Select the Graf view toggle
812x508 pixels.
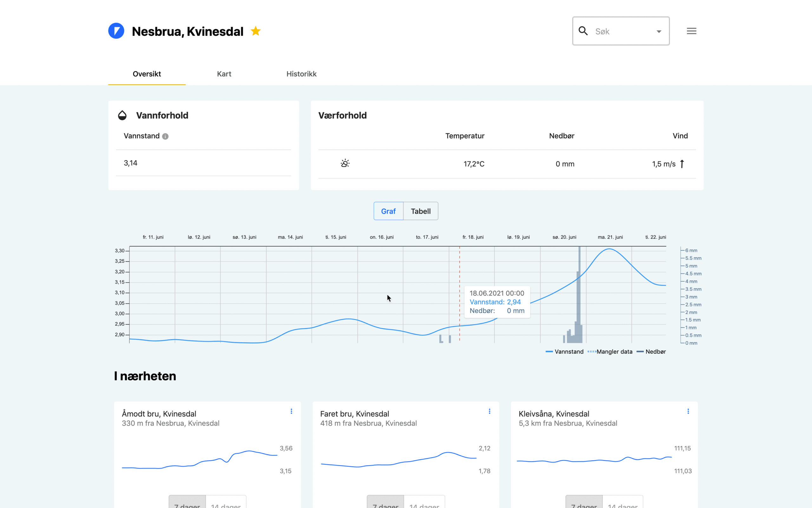388,211
